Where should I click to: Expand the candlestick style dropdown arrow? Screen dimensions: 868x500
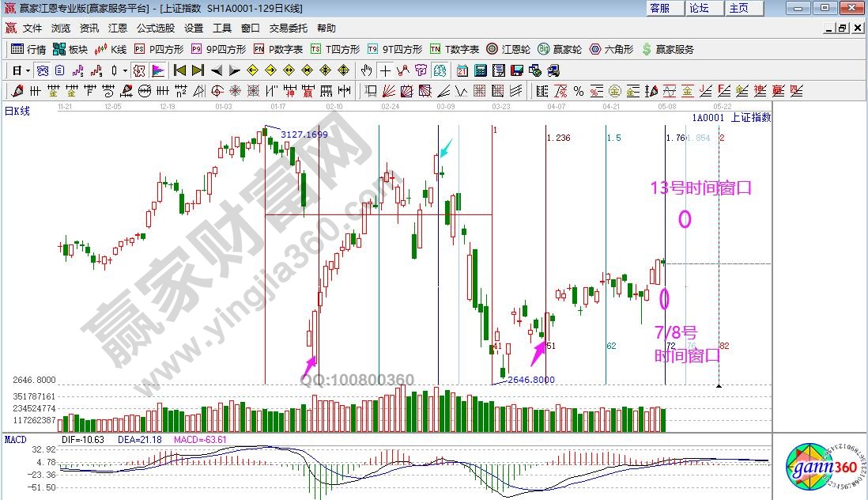click(x=125, y=70)
